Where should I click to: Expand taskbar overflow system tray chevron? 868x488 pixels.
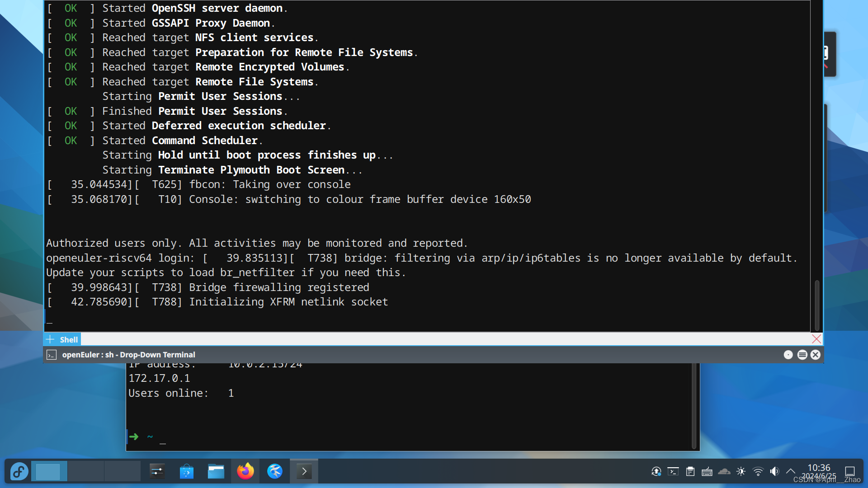pyautogui.click(x=792, y=471)
